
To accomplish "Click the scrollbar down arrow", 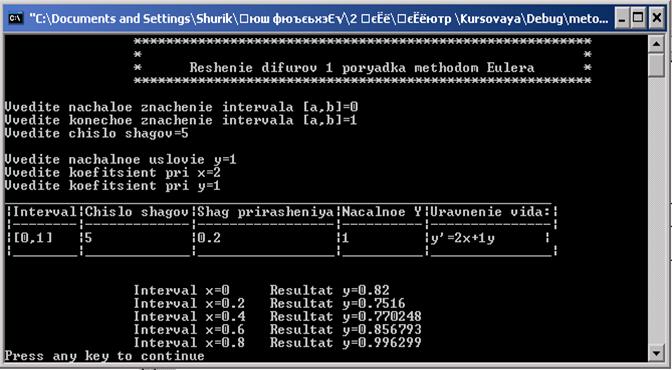I will tap(656, 354).
